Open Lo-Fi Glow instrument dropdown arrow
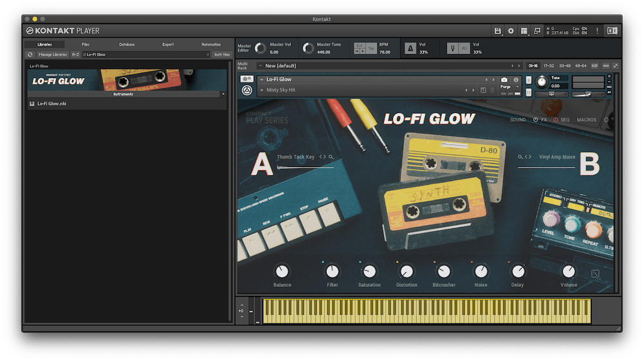644x361 pixels. pyautogui.click(x=261, y=80)
